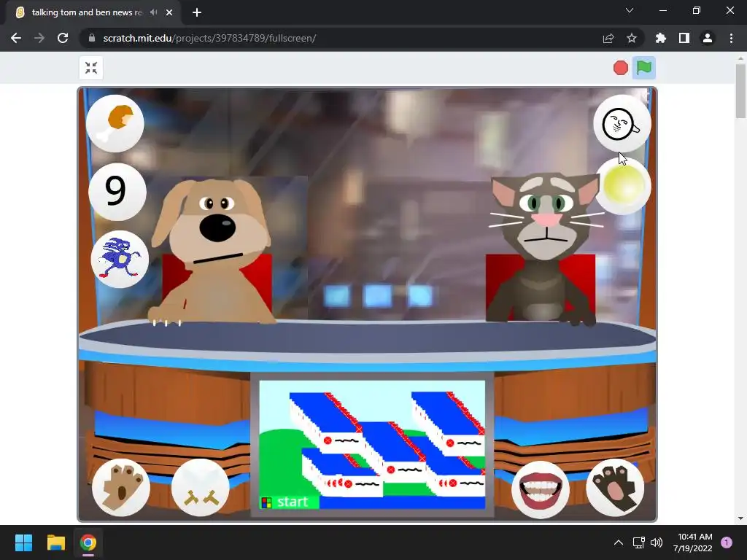Click the yellow glowing ball button
Image resolution: width=747 pixels, height=560 pixels.
point(623,186)
